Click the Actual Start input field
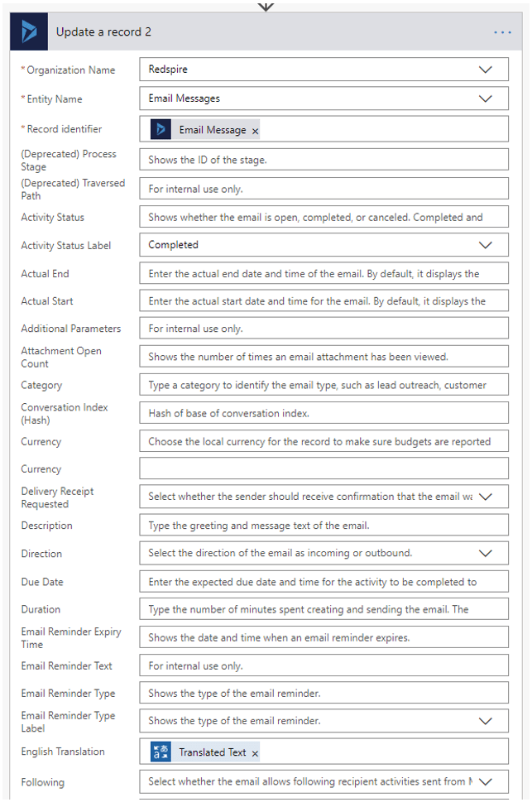Screen dimensions: 532x807 324,301
